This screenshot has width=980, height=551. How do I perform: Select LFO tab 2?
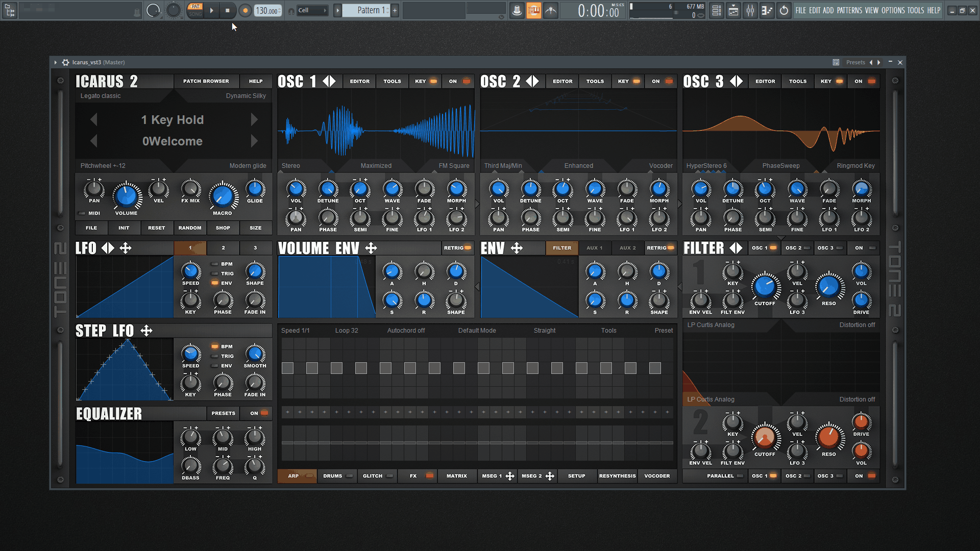coord(223,248)
